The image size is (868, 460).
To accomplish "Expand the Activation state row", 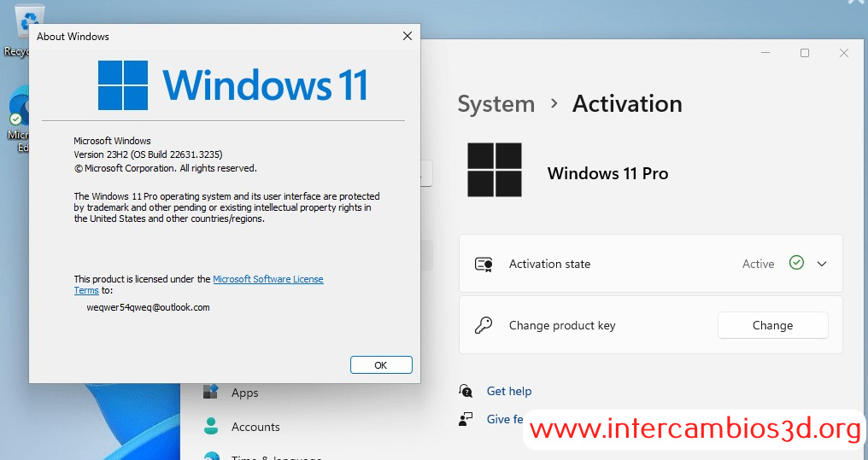I will click(822, 264).
